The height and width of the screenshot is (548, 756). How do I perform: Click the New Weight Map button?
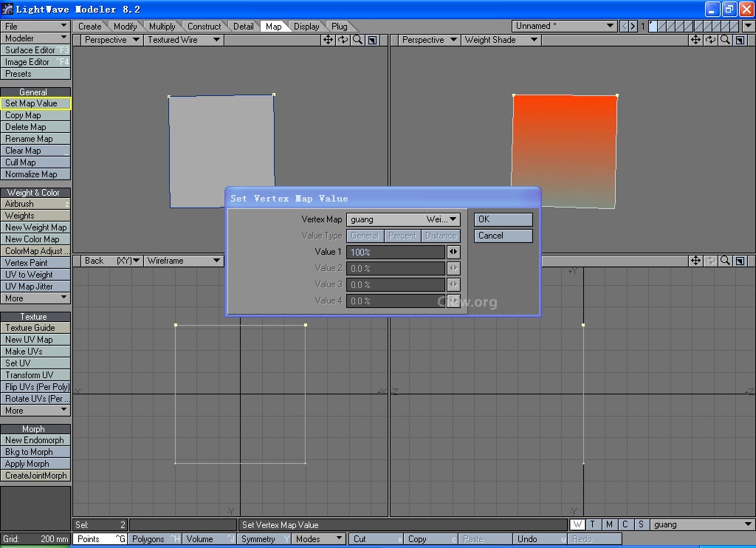pyautogui.click(x=35, y=227)
